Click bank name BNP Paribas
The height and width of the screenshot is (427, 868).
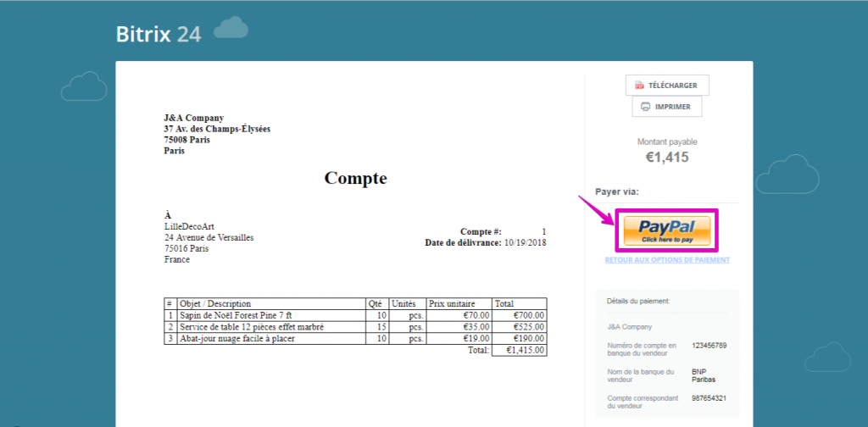click(x=704, y=375)
